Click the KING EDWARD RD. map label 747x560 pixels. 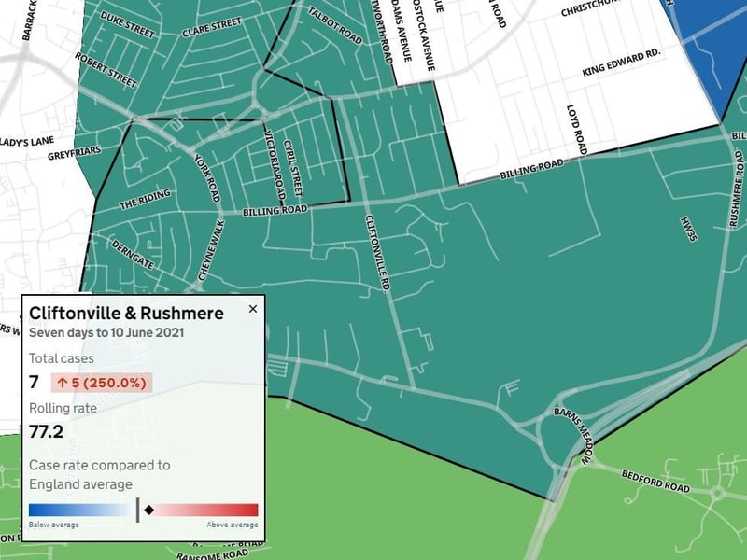coord(622,63)
